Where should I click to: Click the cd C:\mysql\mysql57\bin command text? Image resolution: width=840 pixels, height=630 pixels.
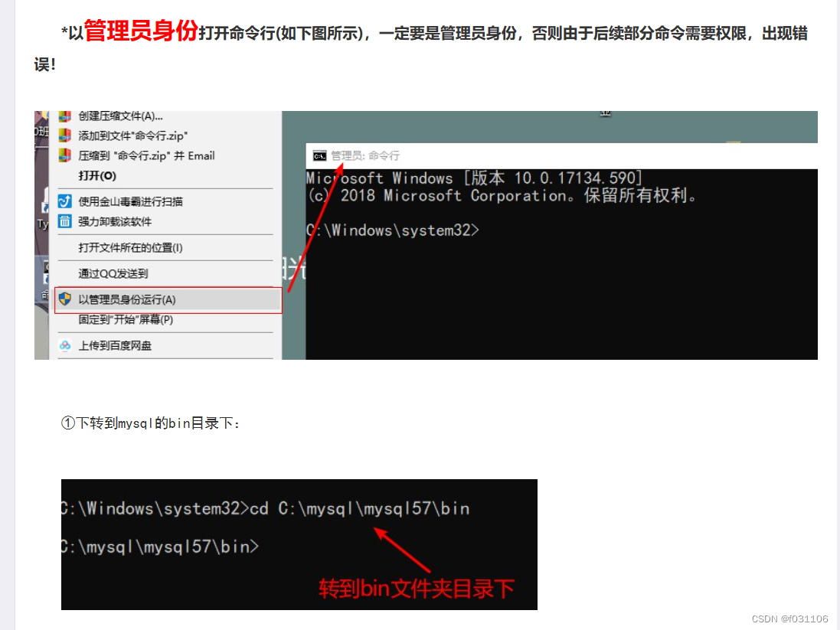pyautogui.click(x=359, y=508)
